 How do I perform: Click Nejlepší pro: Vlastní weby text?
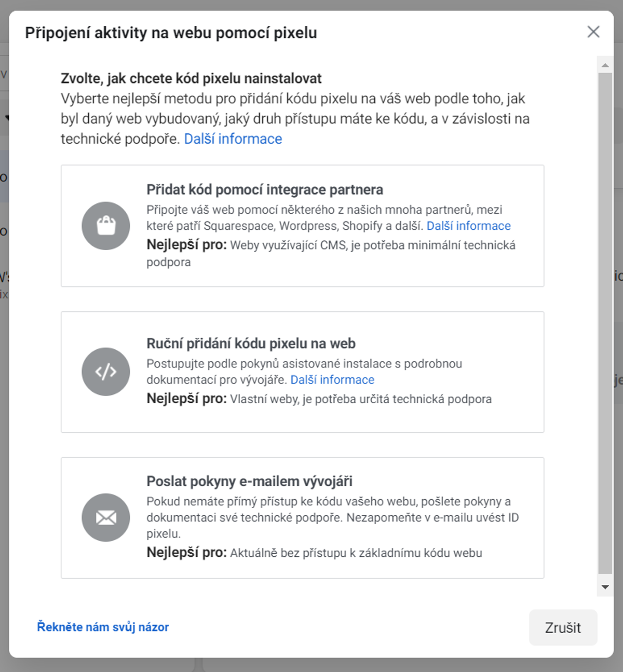(x=319, y=399)
